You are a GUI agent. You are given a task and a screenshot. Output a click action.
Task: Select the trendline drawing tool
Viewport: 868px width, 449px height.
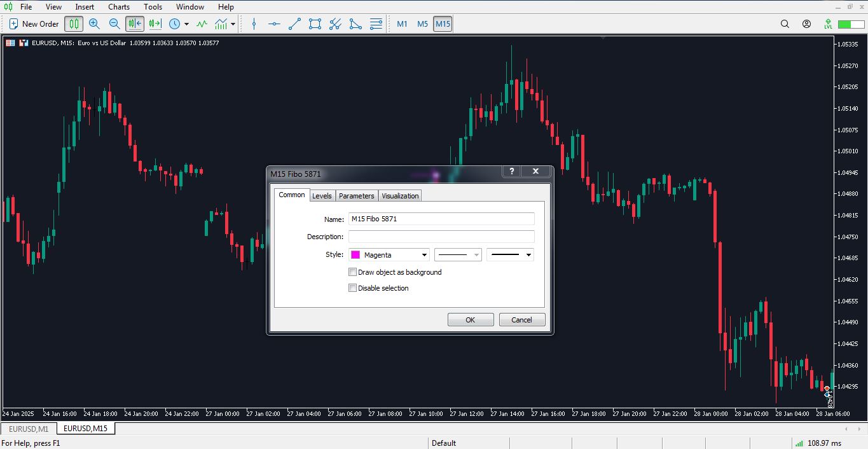[x=294, y=24]
